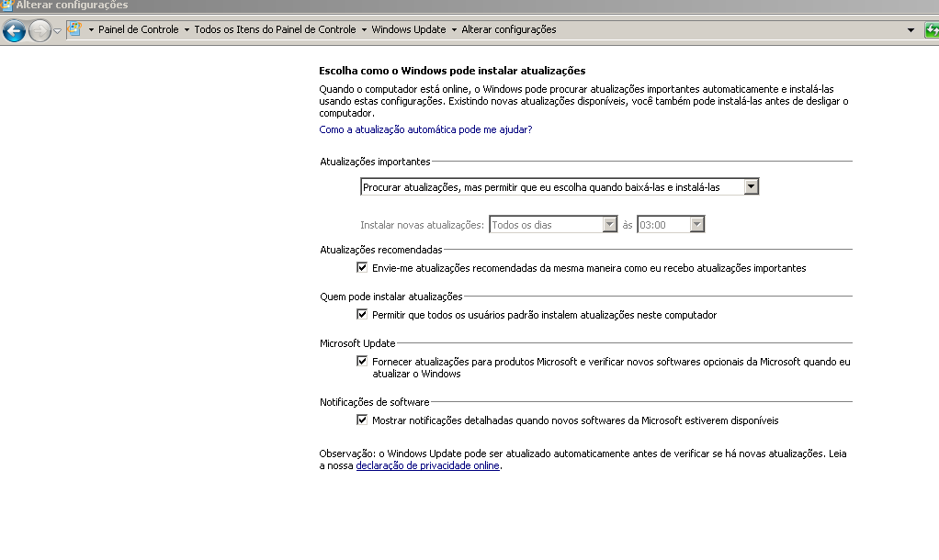
Task: Click Alterar configurações breadcrumb
Action: pyautogui.click(x=508, y=30)
